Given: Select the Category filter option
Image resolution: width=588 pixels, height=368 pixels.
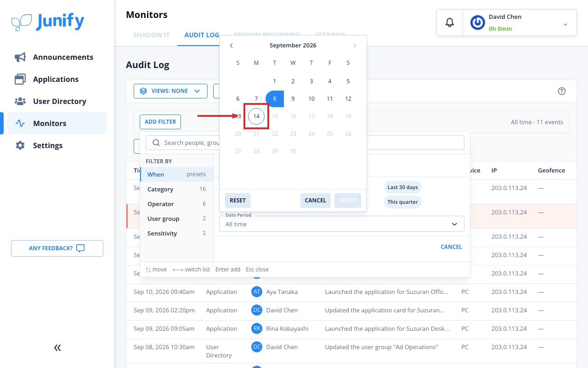Looking at the screenshot, I should point(177,189).
